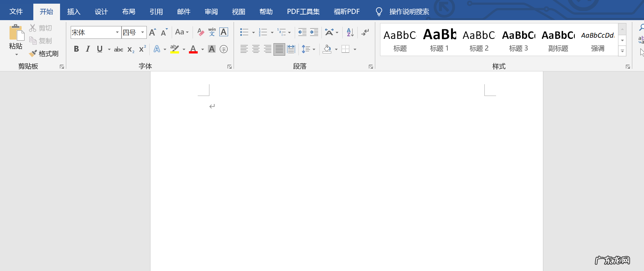Open the phonetic guide (wén) tool
This screenshot has width=644, height=271.
point(212,32)
